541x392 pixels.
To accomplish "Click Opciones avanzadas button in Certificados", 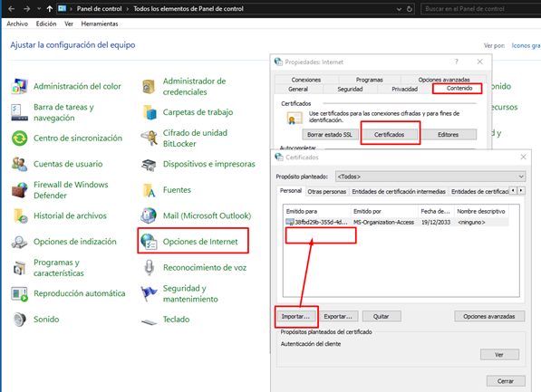I will 489,316.
